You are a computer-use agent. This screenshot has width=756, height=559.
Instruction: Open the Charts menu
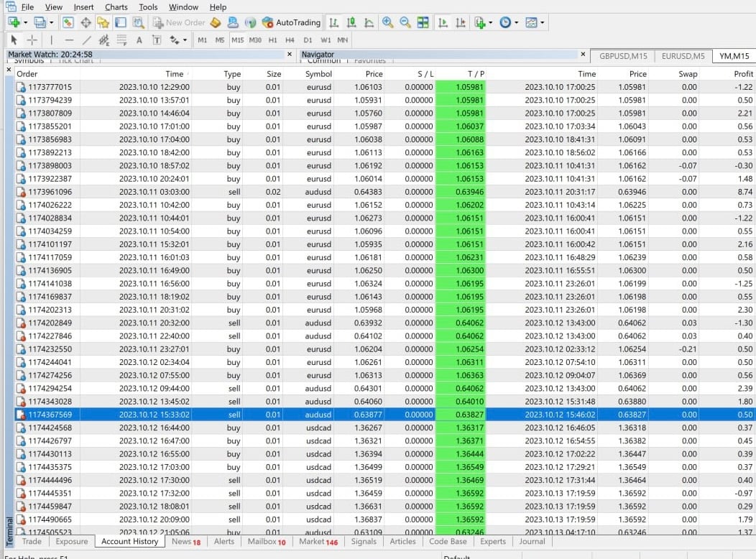click(116, 6)
